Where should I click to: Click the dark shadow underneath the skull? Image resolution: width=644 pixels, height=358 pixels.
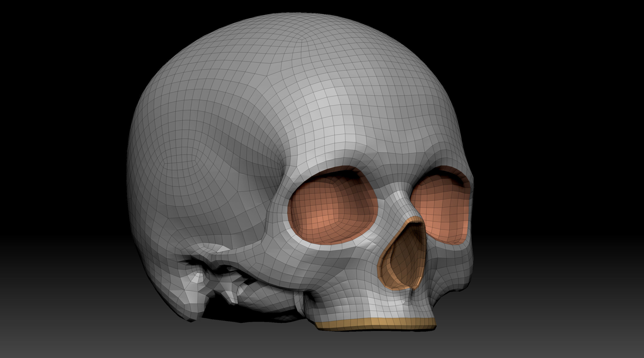pos(250,314)
